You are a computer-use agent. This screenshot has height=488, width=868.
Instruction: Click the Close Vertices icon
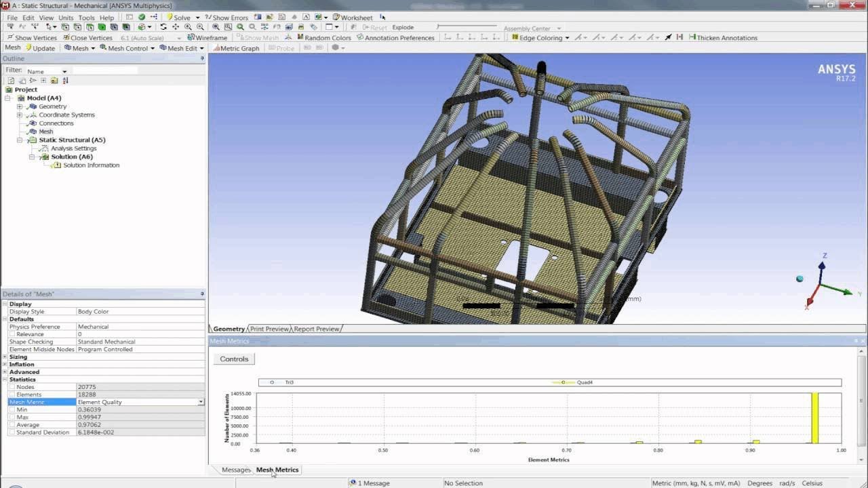66,37
